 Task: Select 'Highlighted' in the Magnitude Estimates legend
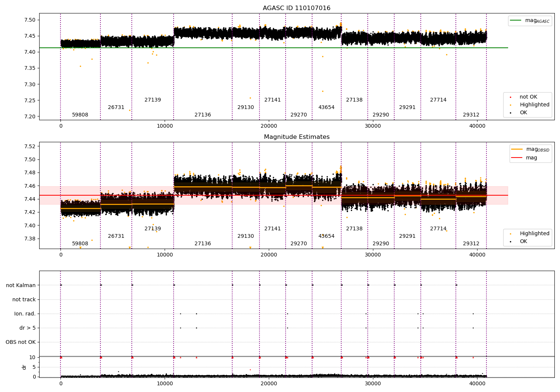pos(534,234)
